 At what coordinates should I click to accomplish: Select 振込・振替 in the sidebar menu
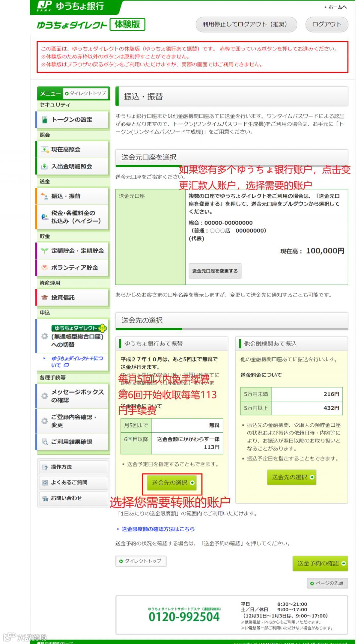(x=72, y=196)
